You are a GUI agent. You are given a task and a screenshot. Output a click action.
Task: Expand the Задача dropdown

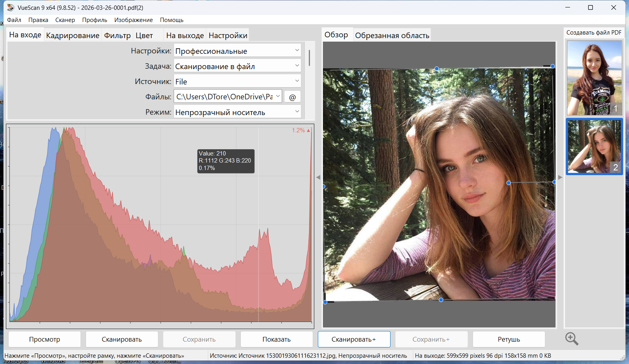coord(237,66)
